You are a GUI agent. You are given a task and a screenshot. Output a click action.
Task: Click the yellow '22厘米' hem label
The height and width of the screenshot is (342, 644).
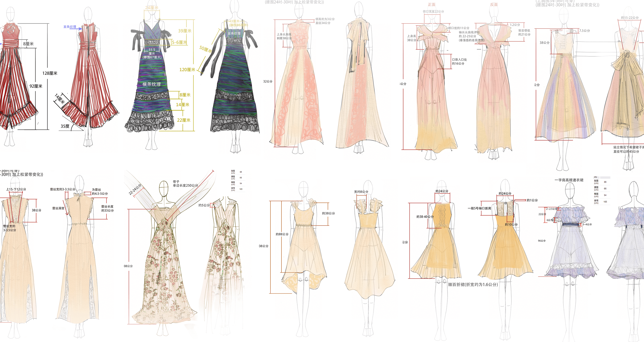[184, 120]
